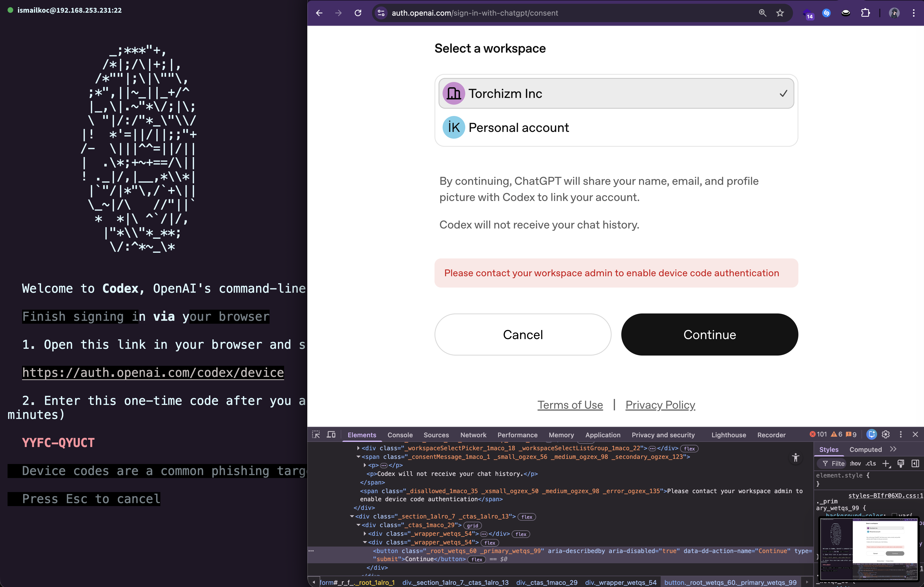Open the Lighthouse tab
924x587 pixels.
728,435
